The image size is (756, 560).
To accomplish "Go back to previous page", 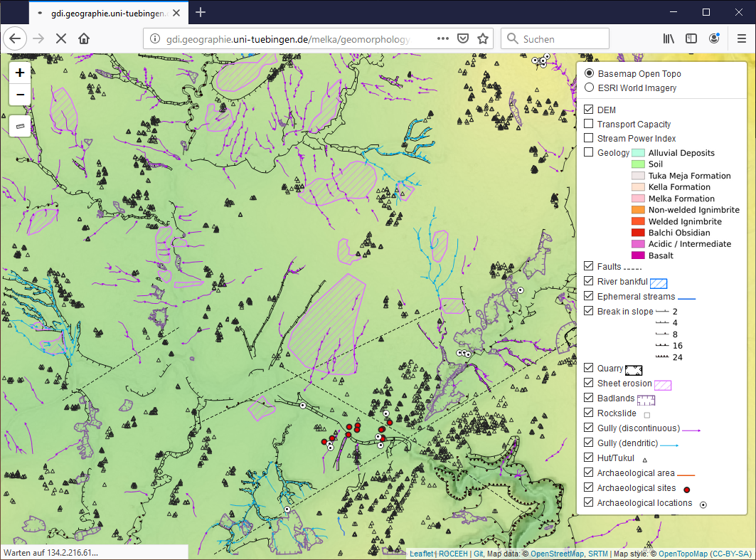I will click(x=15, y=38).
